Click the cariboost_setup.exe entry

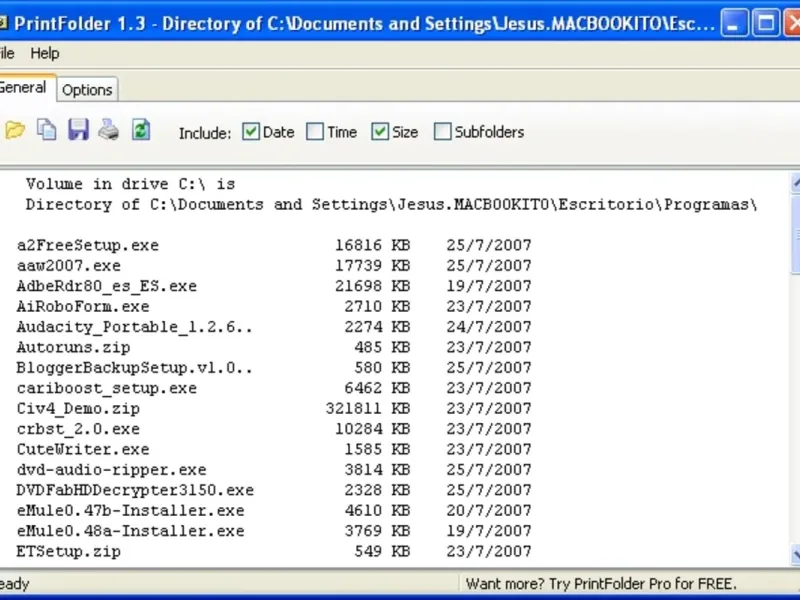pos(107,388)
